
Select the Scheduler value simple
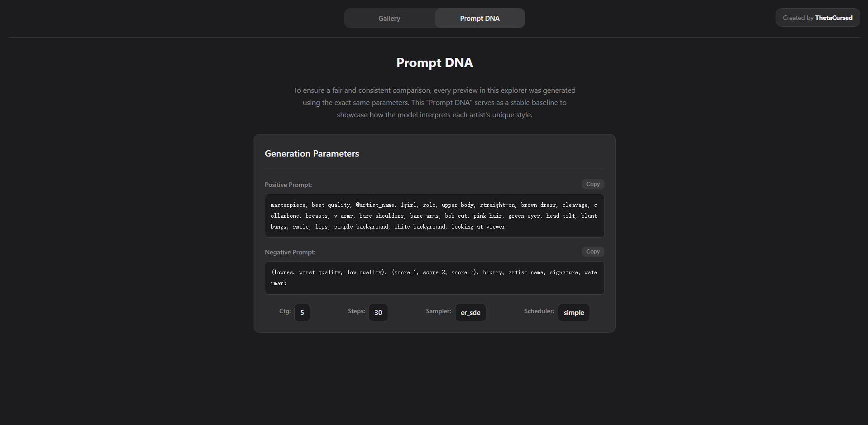pyautogui.click(x=574, y=313)
